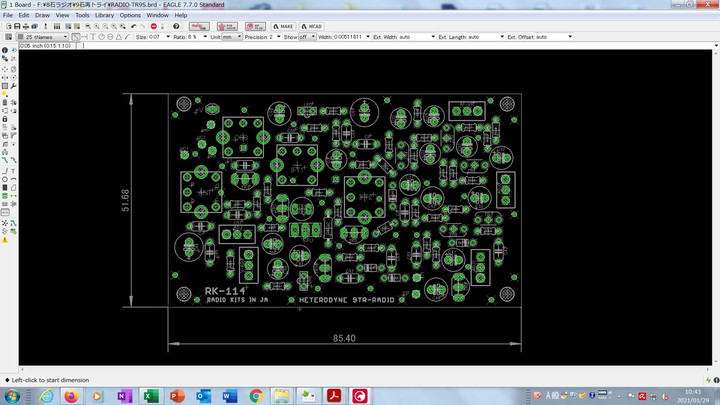Open the Library menu

[x=104, y=16]
